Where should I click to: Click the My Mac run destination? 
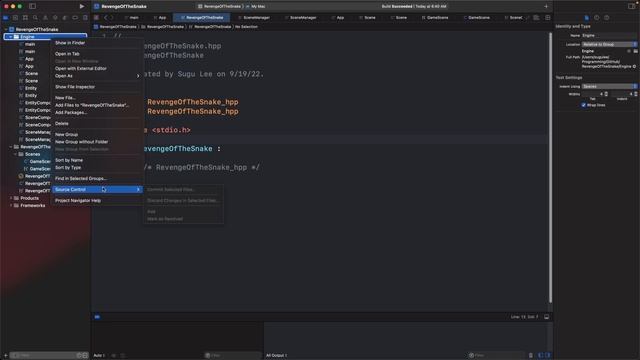[258, 6]
